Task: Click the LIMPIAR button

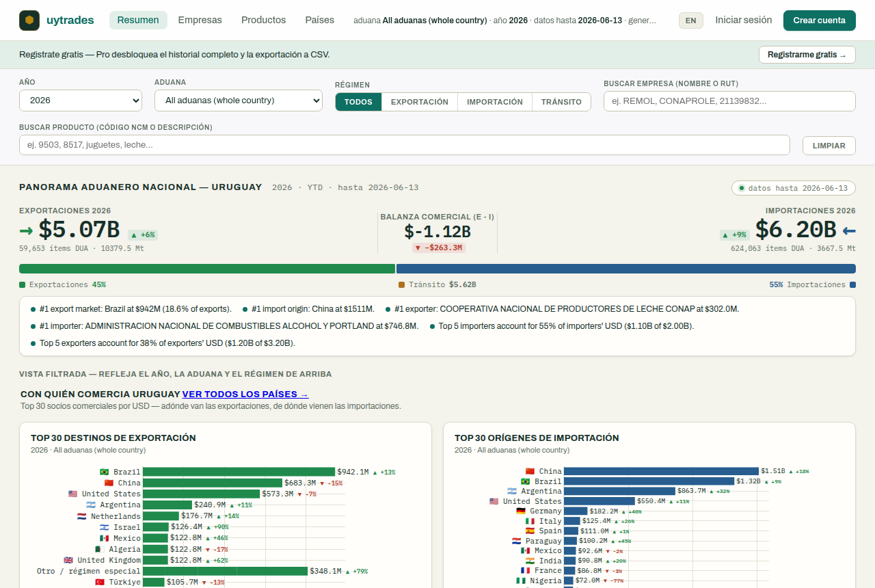Action: [829, 145]
